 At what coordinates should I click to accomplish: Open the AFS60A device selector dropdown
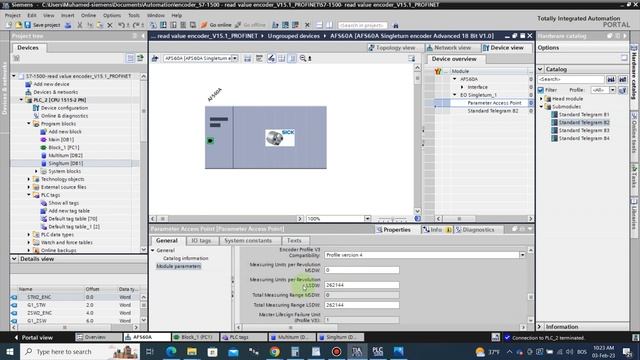[x=235, y=58]
